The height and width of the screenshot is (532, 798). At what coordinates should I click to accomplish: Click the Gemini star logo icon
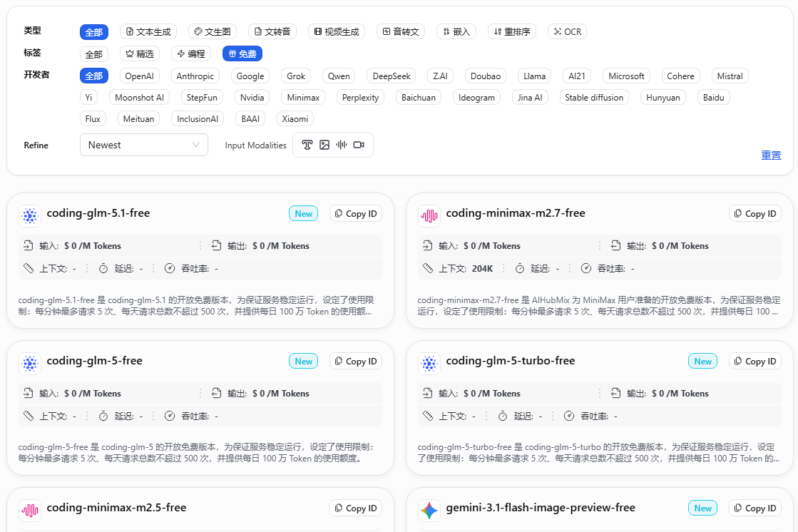429,510
